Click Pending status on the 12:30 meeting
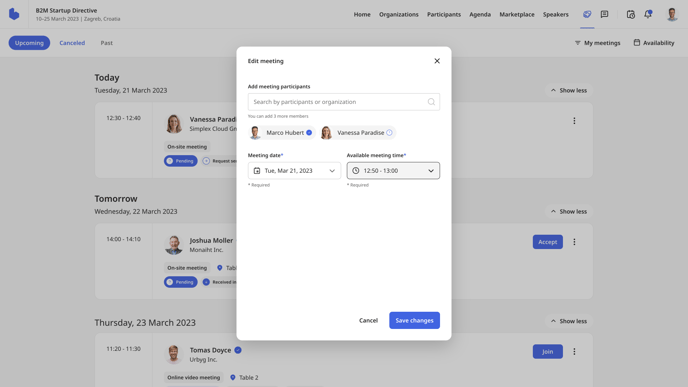The image size is (688, 387). coord(181,161)
